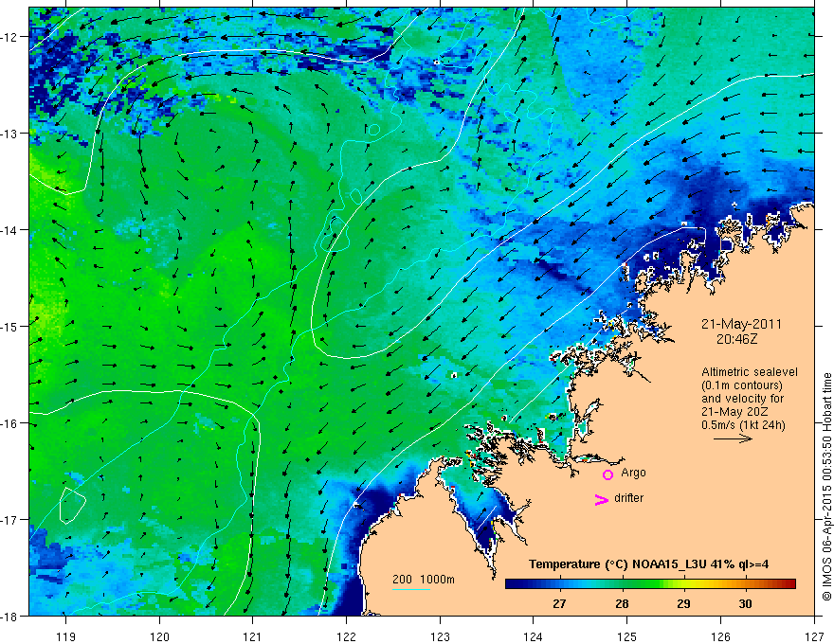Click the '126' longitude axis label

(720, 636)
